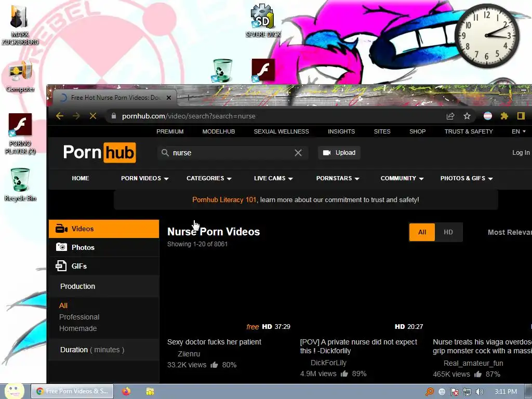Viewport: 532px width, 399px height.
Task: Click the volume speaker tray icon
Action: click(479, 392)
